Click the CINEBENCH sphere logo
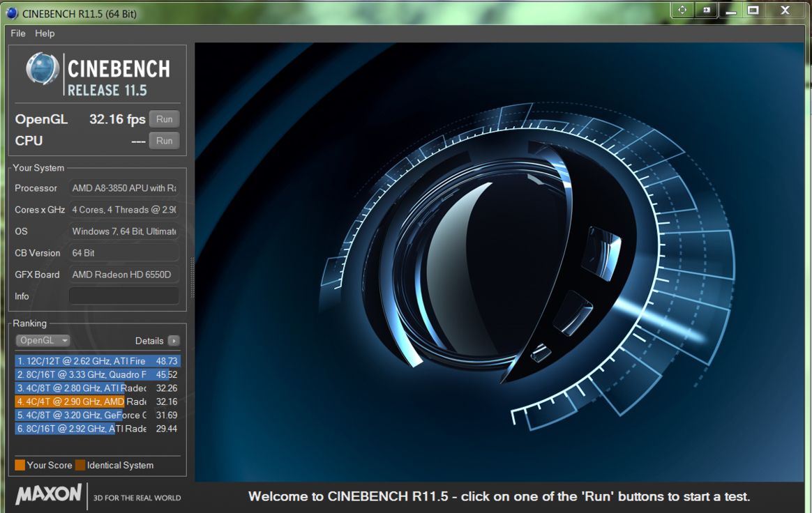The height and width of the screenshot is (513, 812). 43,69
